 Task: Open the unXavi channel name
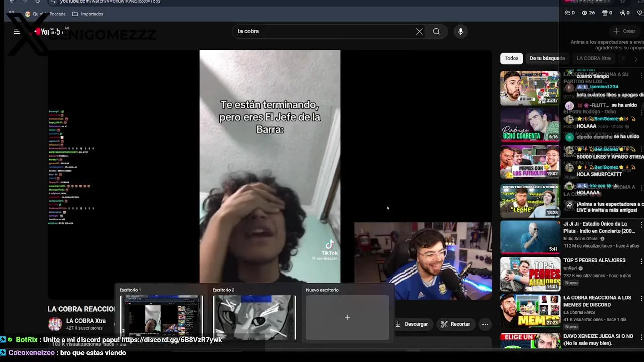(x=571, y=268)
